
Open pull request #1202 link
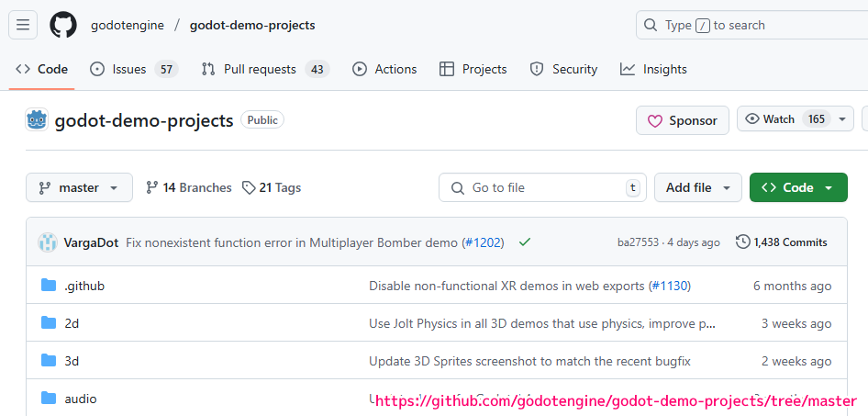pos(483,242)
